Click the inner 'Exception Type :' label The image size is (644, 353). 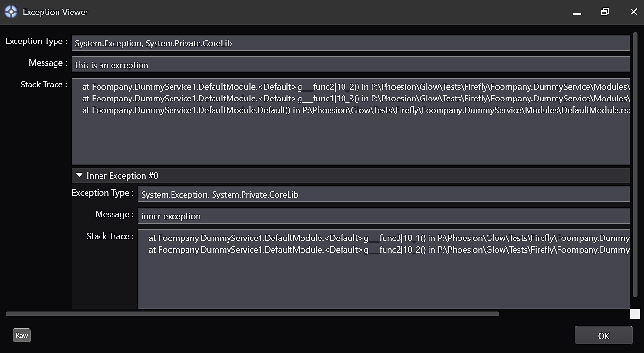[103, 193]
